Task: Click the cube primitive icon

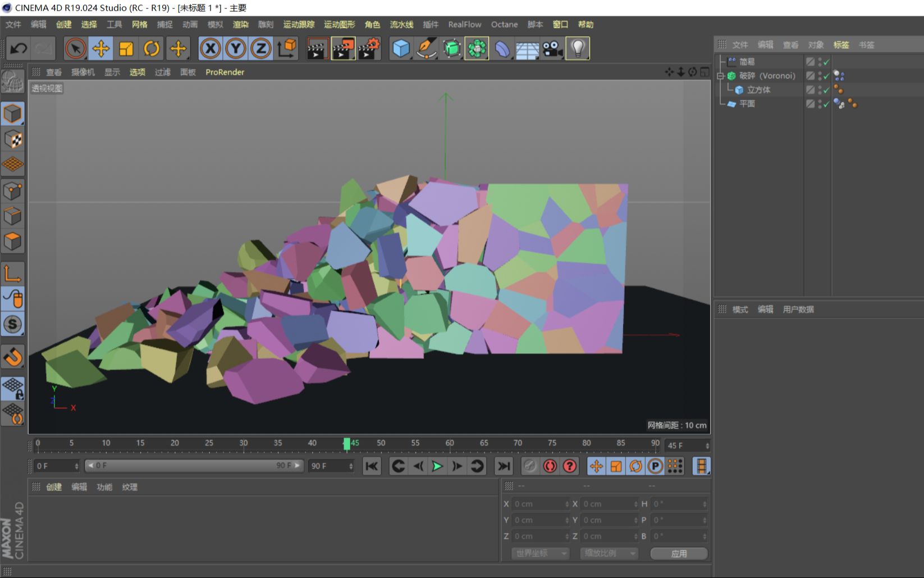Action: (x=401, y=49)
